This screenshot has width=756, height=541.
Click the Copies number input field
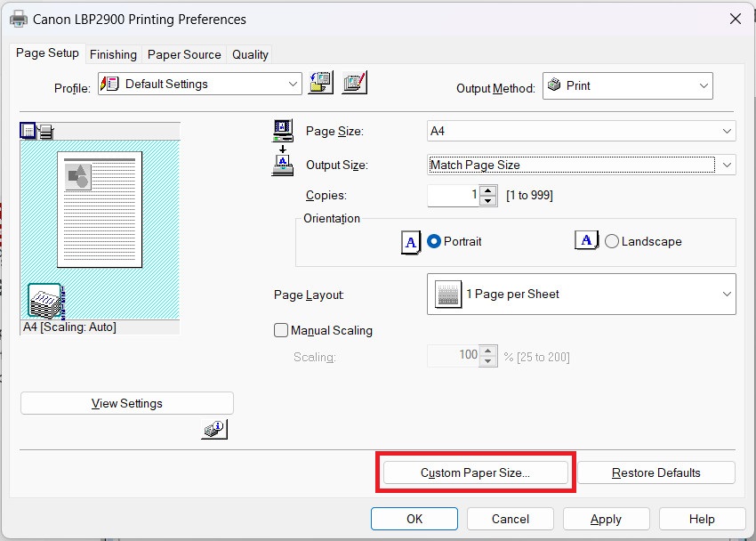click(x=454, y=195)
